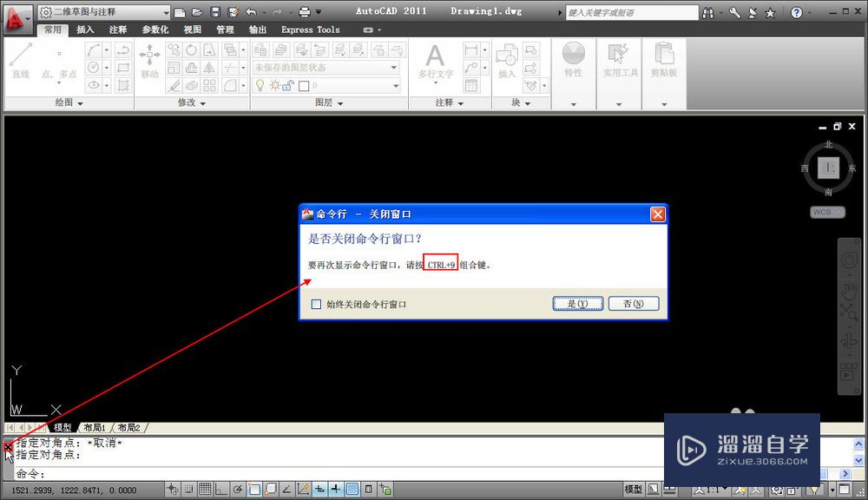Enable the 始终关闭命令行窗口 checkbox
The width and height of the screenshot is (868, 500).
pyautogui.click(x=318, y=304)
